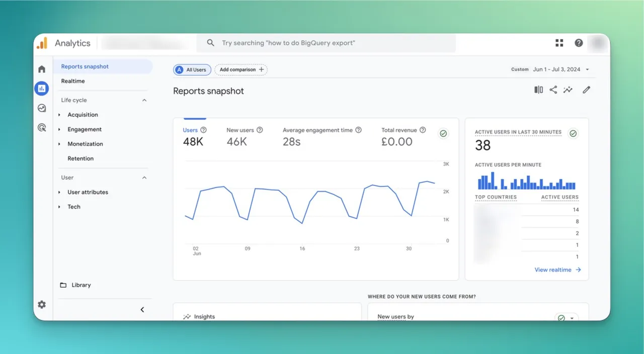
Task: Open the Explore icon in left rail
Action: click(x=42, y=108)
